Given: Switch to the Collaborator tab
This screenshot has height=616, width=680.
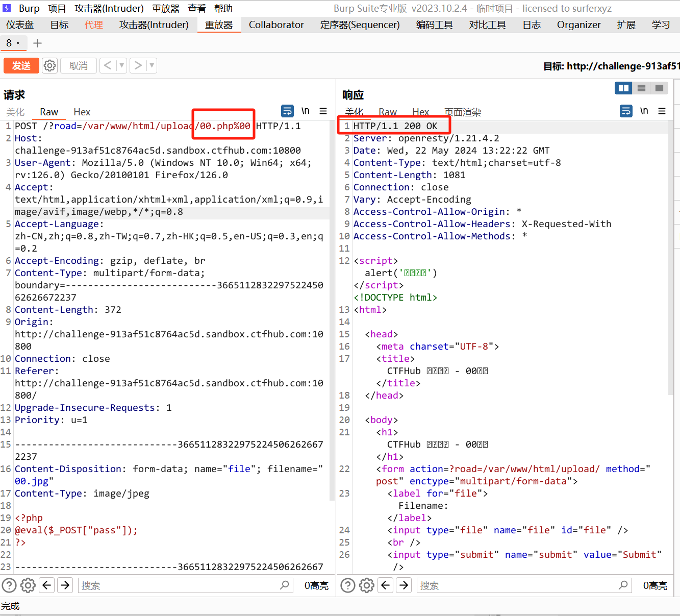Looking at the screenshot, I should click(x=276, y=25).
